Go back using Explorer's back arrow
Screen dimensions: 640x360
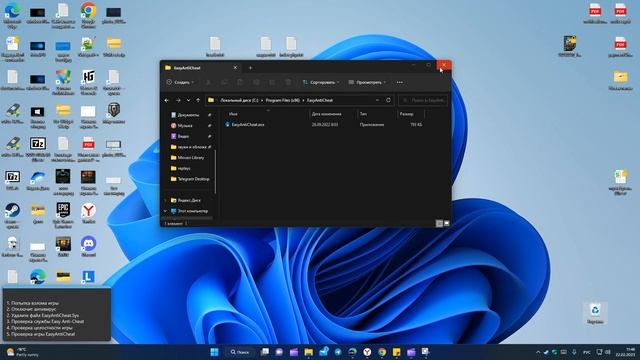tap(167, 100)
